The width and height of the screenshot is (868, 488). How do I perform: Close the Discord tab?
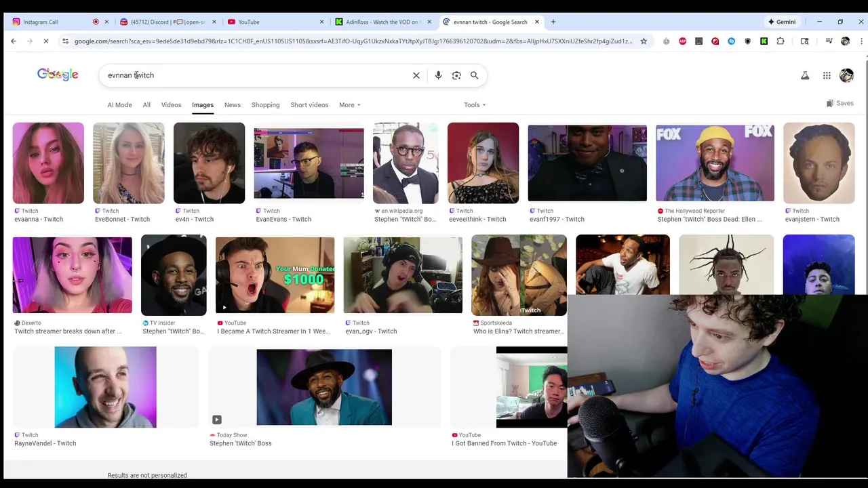214,22
